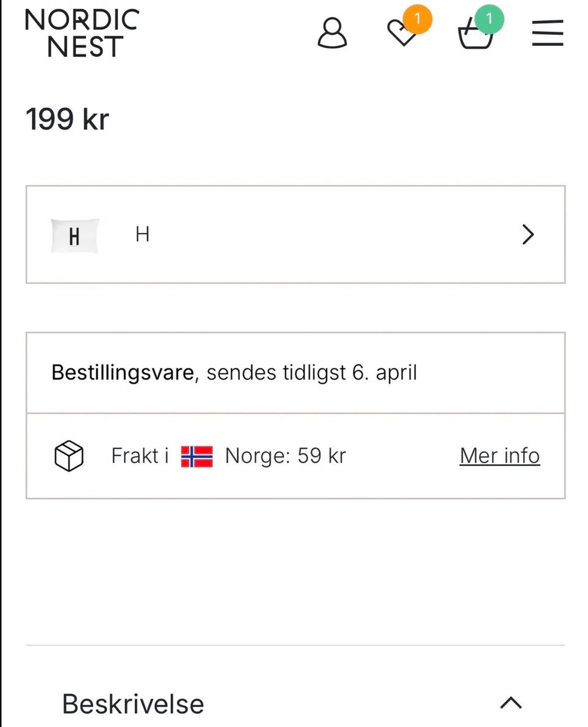Open the hamburger menu

point(547,33)
